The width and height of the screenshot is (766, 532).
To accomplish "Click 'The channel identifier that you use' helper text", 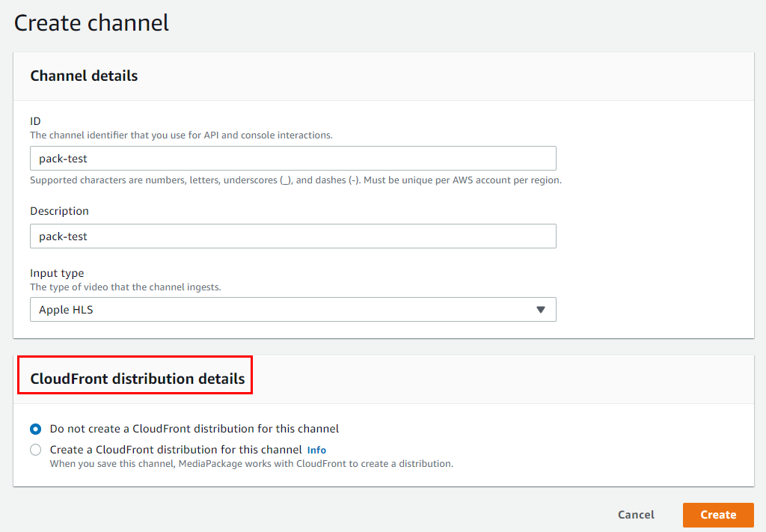I will tap(181, 135).
